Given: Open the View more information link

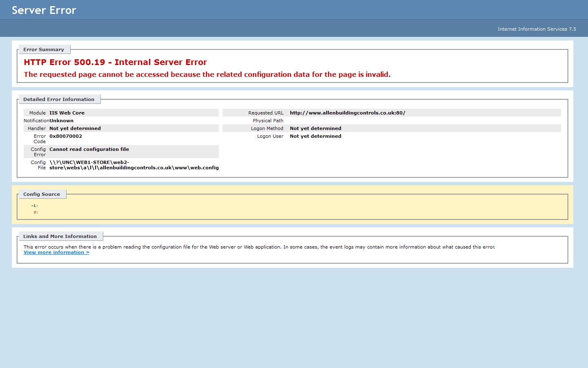Looking at the screenshot, I should 56,252.
